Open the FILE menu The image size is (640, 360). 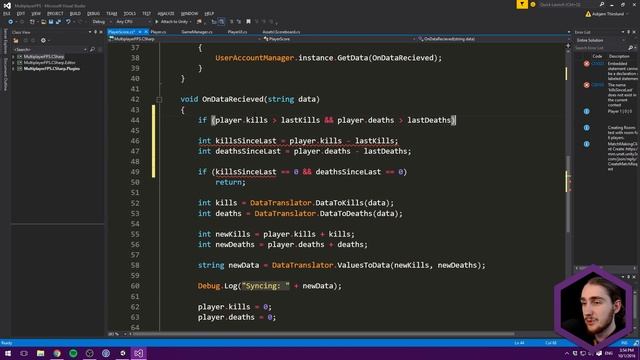point(7,13)
